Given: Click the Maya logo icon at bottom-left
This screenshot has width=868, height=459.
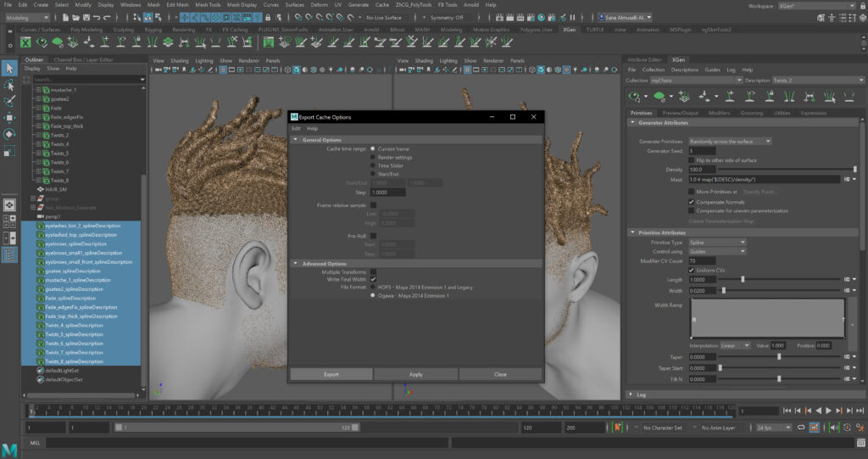Looking at the screenshot, I should point(9,449).
